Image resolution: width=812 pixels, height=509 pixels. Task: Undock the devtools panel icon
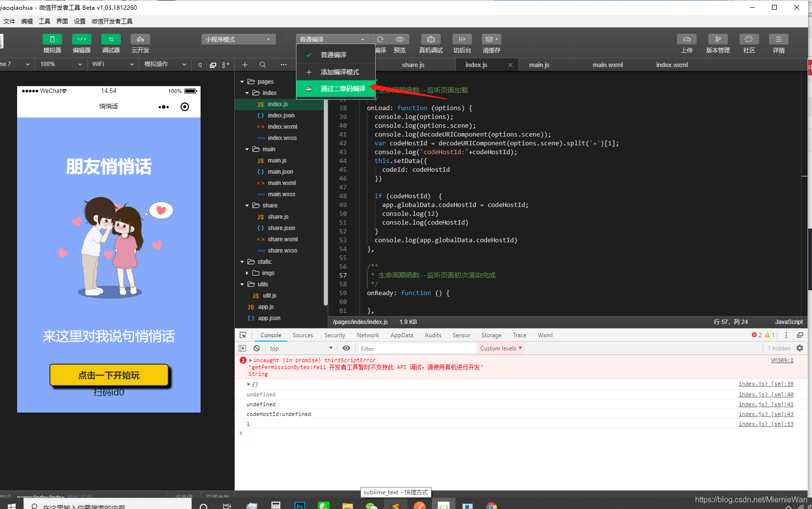click(x=800, y=335)
